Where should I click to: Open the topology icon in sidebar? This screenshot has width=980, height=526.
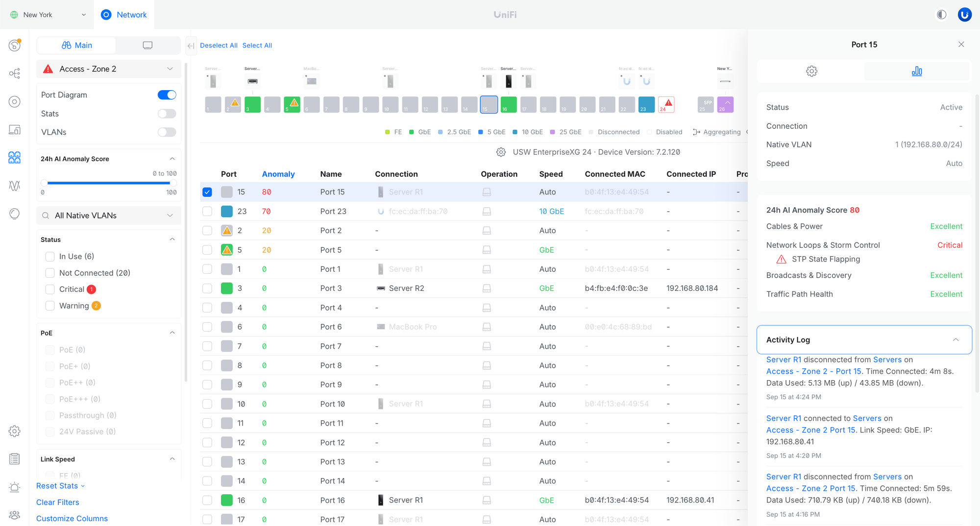click(15, 73)
